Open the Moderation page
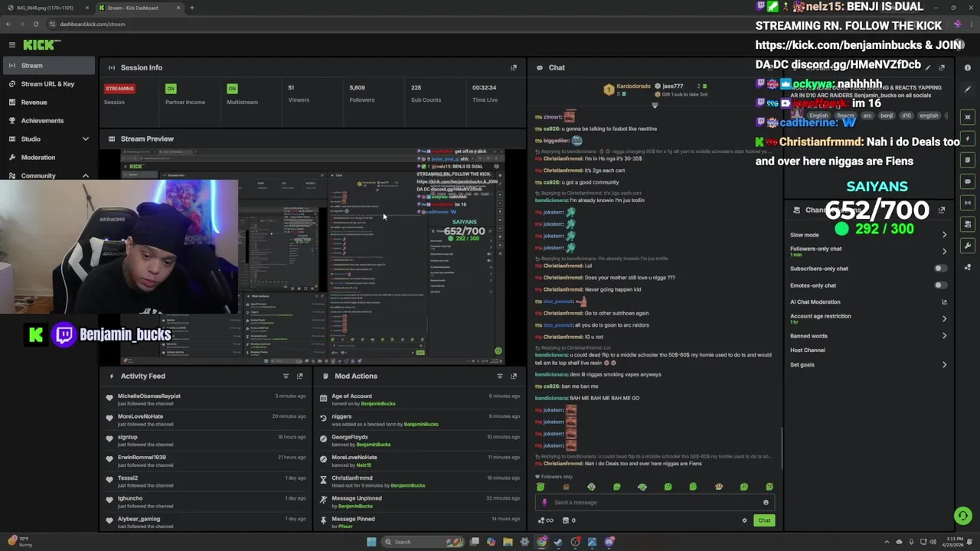 [x=49, y=158]
